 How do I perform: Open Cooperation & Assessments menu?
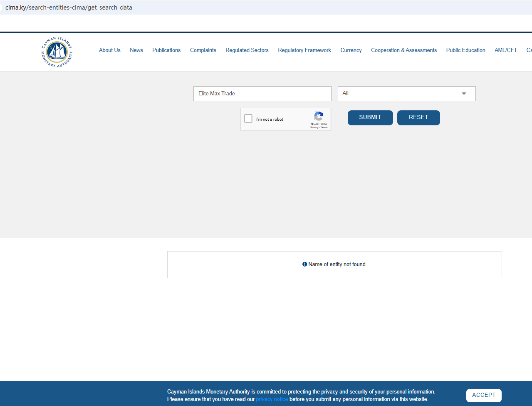point(404,50)
